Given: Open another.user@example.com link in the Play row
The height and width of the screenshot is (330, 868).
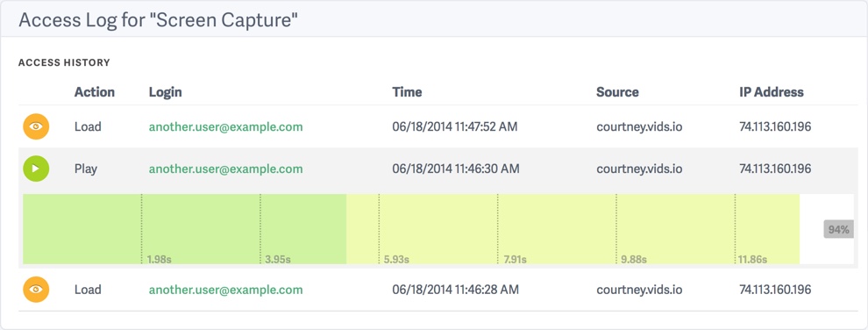Looking at the screenshot, I should click(226, 169).
